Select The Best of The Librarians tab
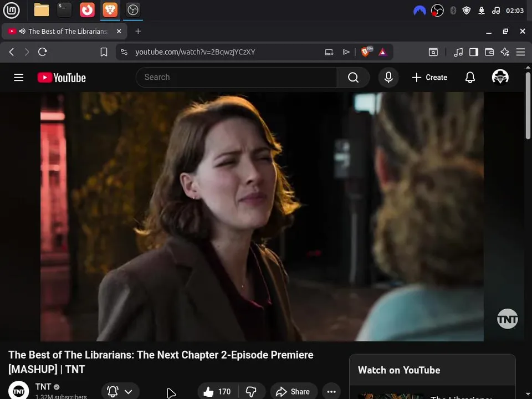Viewport: 532px width, 399px height. click(64, 31)
